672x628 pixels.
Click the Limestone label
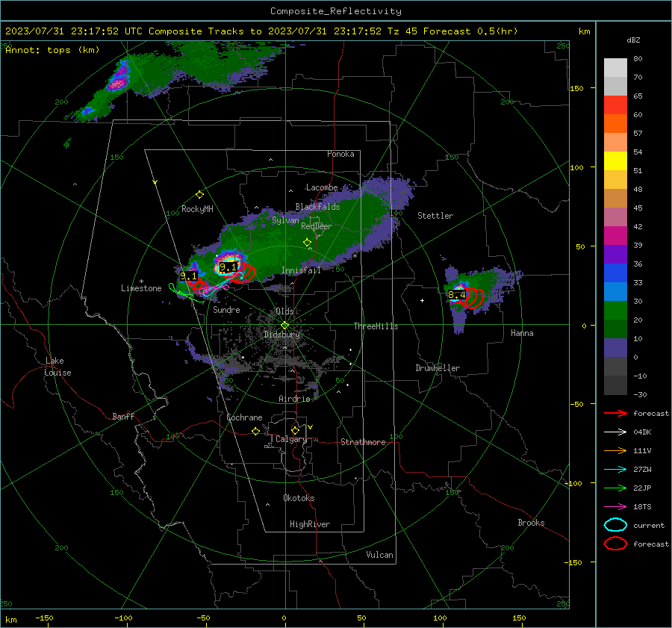(x=141, y=288)
